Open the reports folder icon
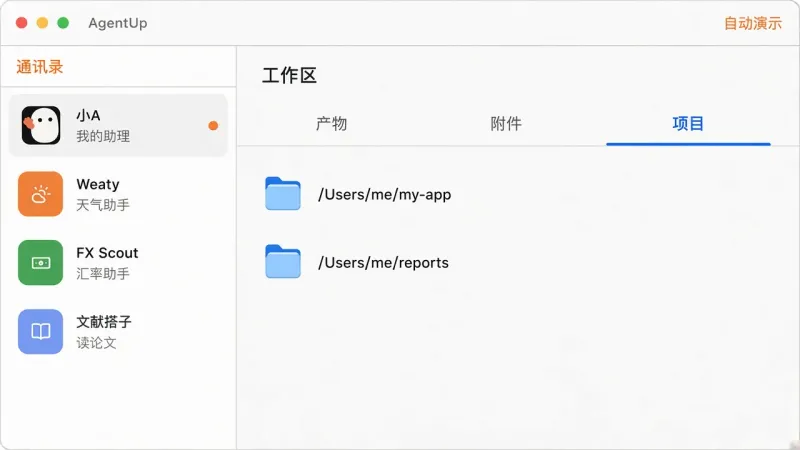The image size is (800, 450). tap(283, 262)
